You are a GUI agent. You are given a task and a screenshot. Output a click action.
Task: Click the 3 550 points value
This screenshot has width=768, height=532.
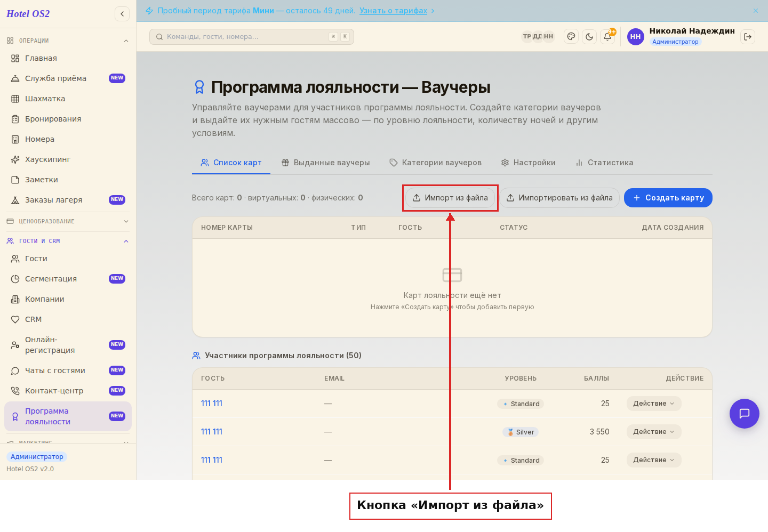point(599,432)
